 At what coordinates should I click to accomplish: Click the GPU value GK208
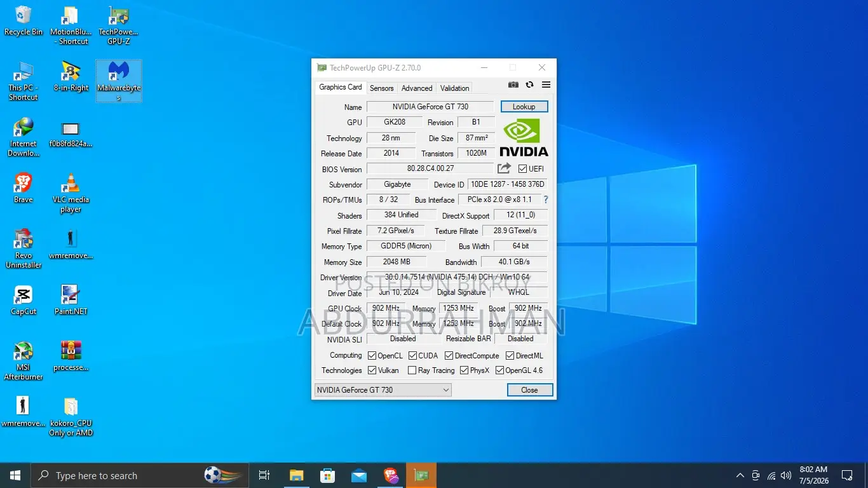[x=395, y=122]
